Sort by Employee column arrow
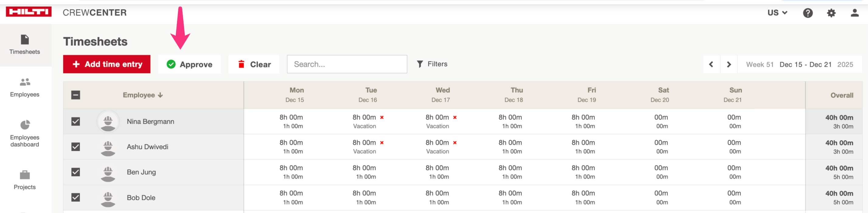This screenshot has height=213, width=868. click(x=160, y=95)
